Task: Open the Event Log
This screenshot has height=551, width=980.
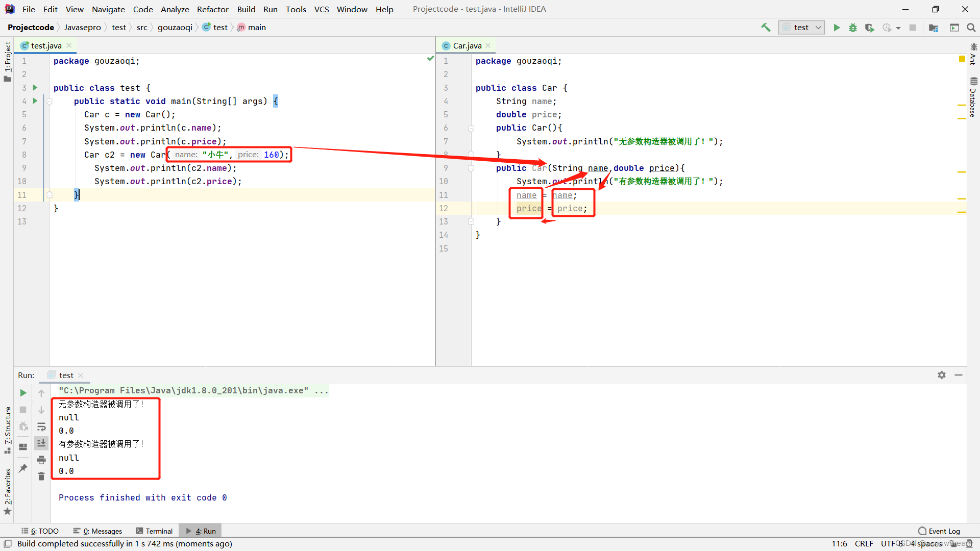Action: tap(939, 531)
